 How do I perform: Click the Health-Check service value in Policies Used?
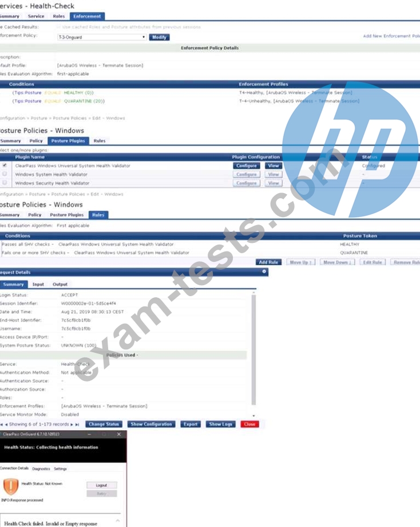pos(75,364)
